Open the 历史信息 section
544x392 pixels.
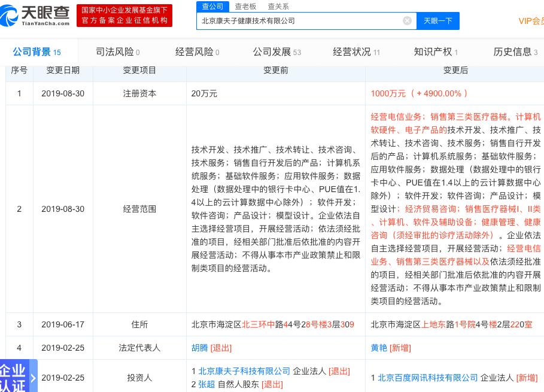click(x=511, y=51)
